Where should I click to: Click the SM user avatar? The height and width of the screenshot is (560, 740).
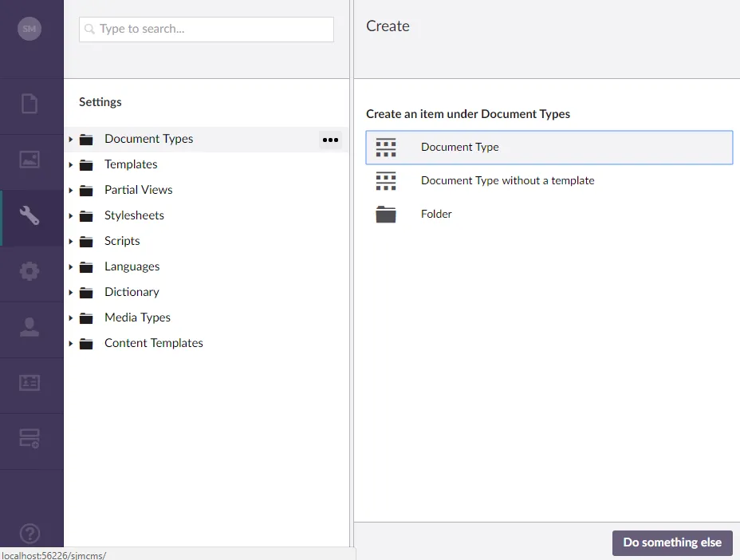(x=30, y=29)
